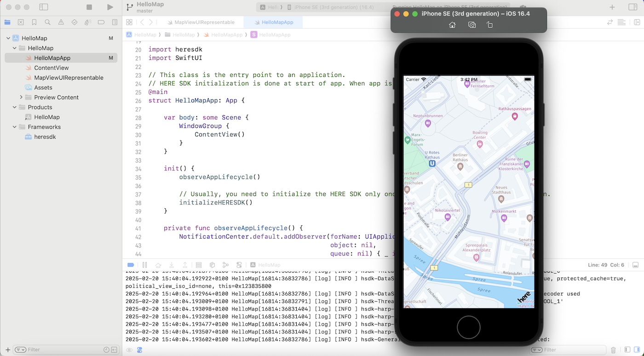Image resolution: width=644 pixels, height=356 pixels.
Task: Collapse the Frameworks group
Action: 15,127
